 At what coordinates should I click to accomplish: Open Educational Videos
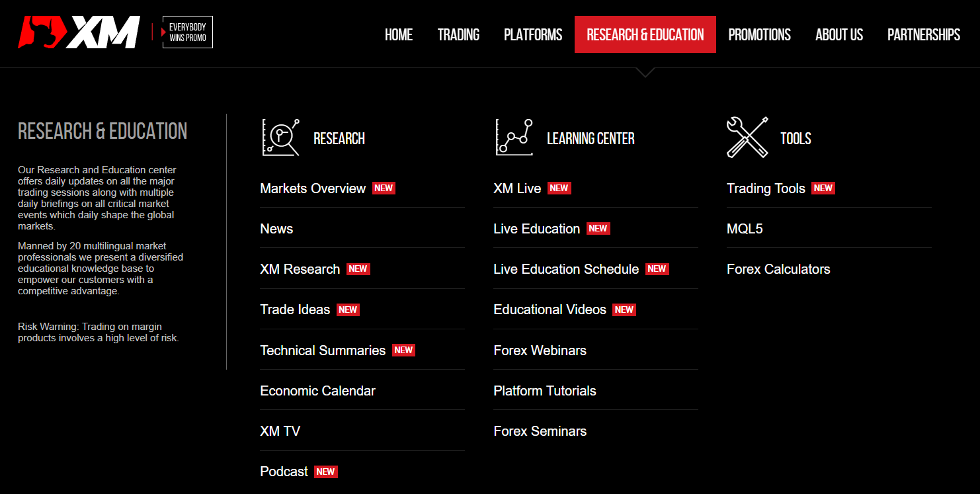550,309
